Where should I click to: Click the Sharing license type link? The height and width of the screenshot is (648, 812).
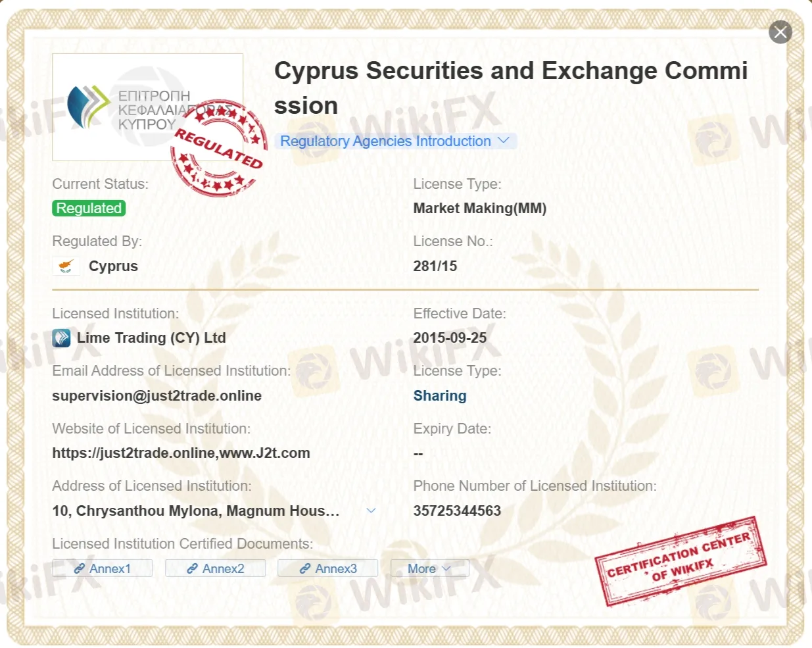pyautogui.click(x=440, y=396)
